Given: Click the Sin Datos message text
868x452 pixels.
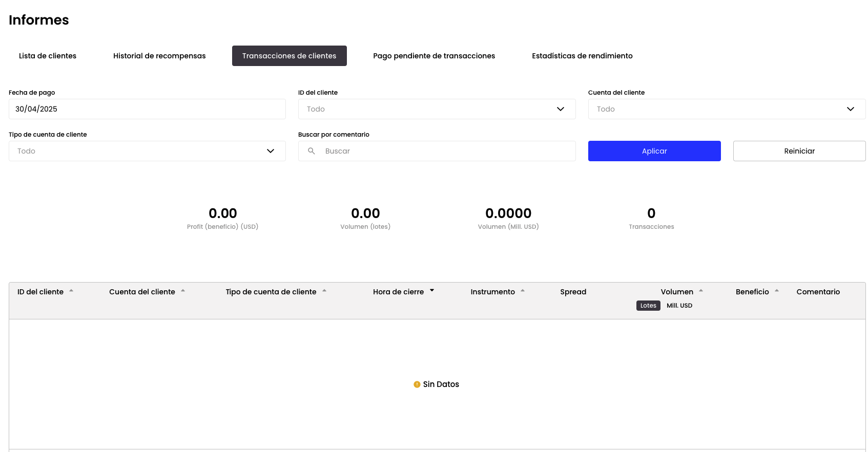Looking at the screenshot, I should click(441, 384).
